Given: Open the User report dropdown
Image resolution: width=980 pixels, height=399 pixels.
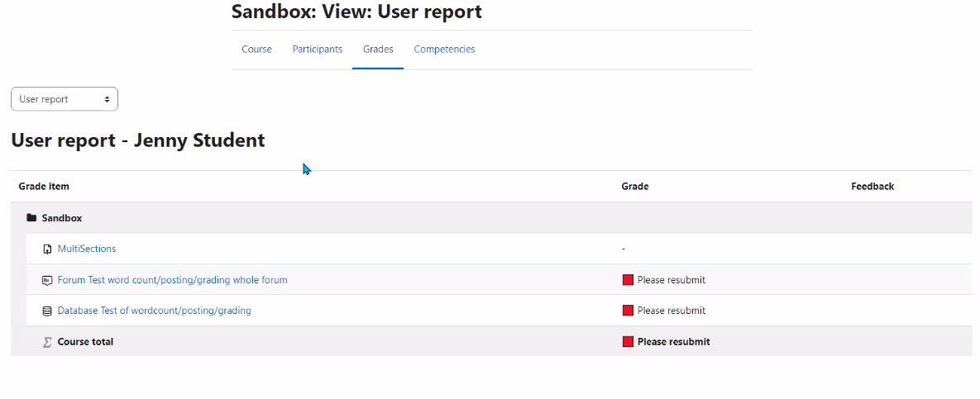Looking at the screenshot, I should 65,99.
